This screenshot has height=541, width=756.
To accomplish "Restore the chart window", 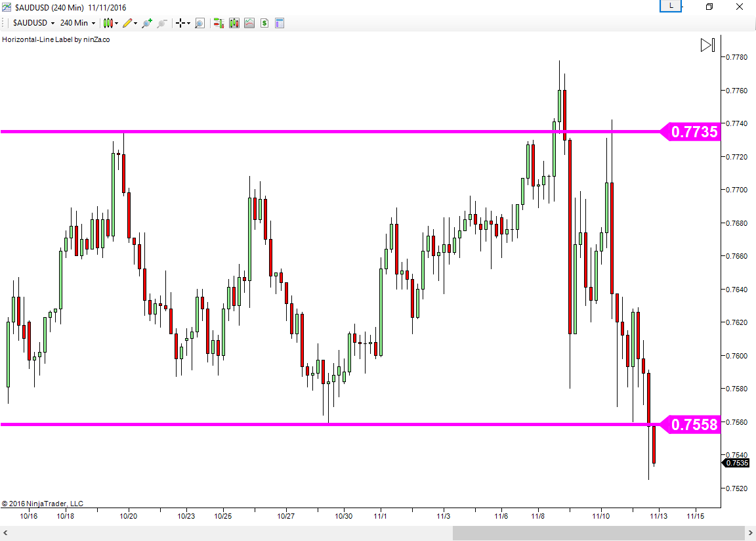I will click(x=709, y=7).
